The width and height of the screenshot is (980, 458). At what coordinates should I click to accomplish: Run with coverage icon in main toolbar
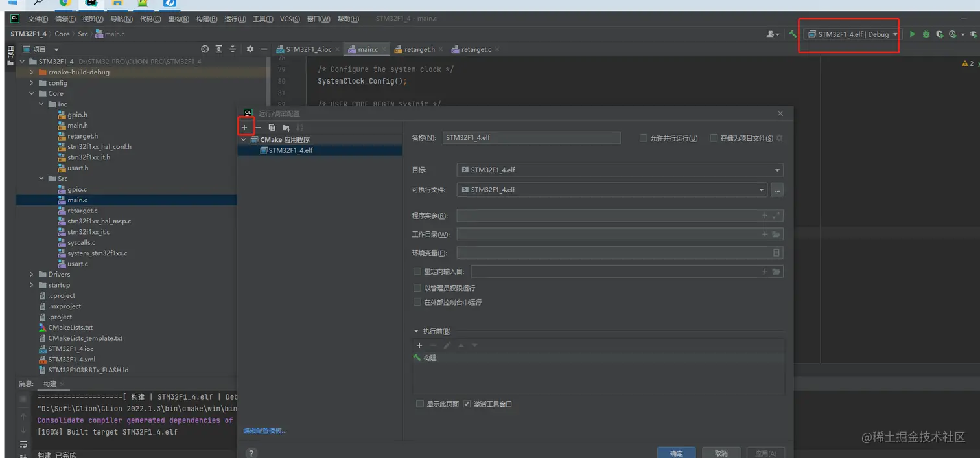[x=940, y=34]
